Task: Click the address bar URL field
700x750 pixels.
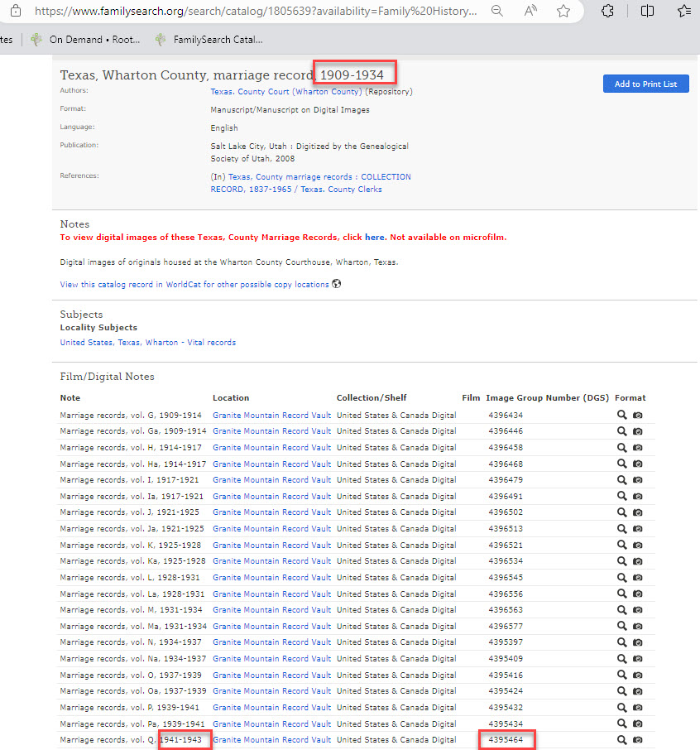Action: coord(256,11)
